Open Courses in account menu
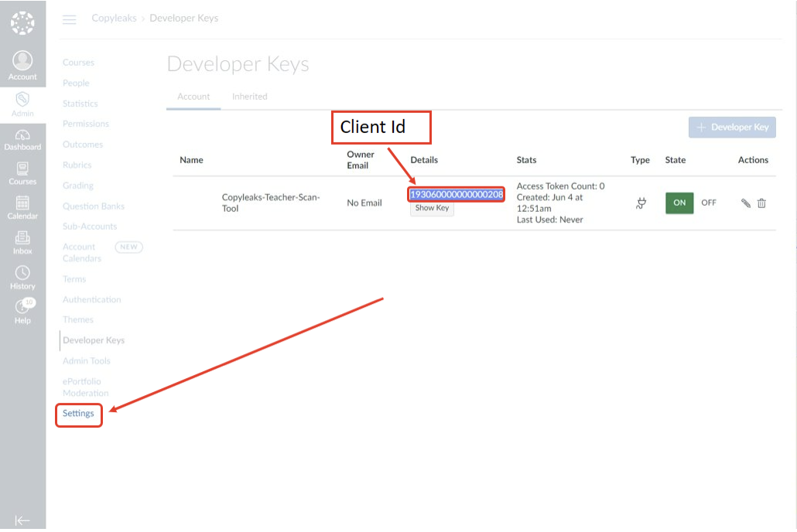This screenshot has height=532, width=797. pyautogui.click(x=78, y=63)
